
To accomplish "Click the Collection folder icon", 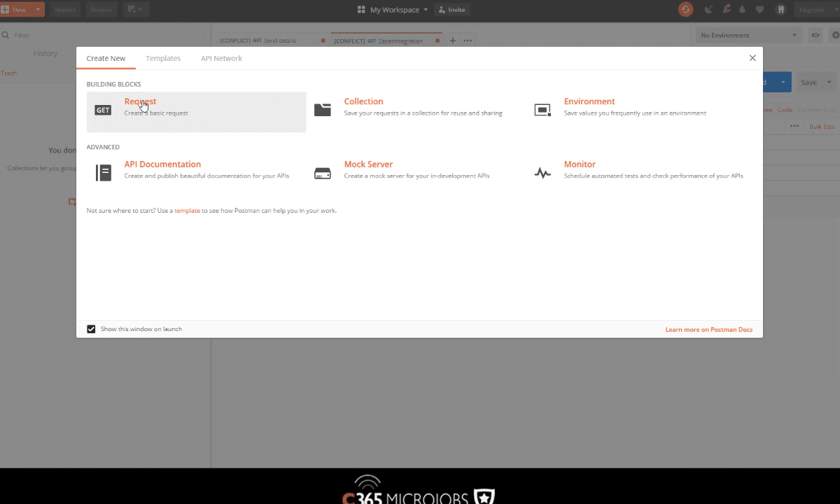I will pyautogui.click(x=323, y=110).
